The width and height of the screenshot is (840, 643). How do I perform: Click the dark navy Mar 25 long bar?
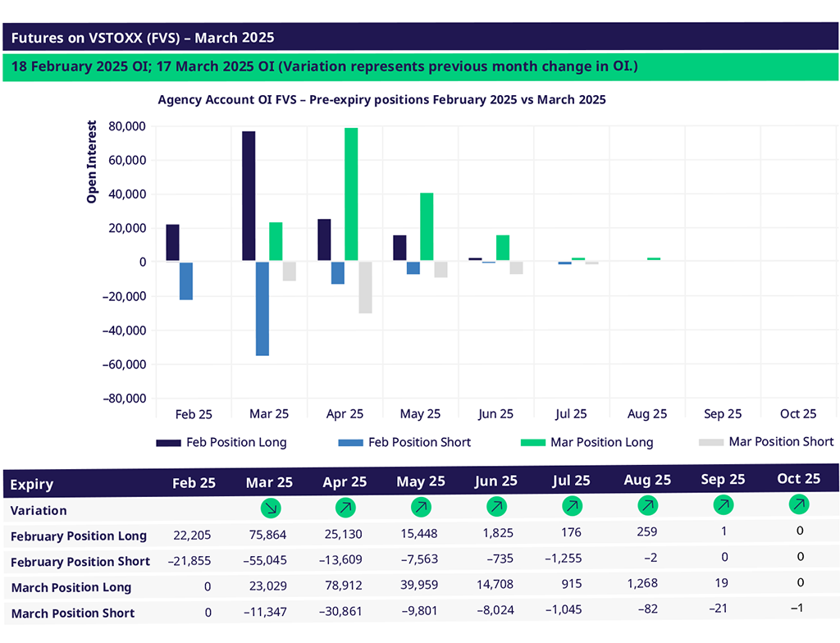(249, 197)
